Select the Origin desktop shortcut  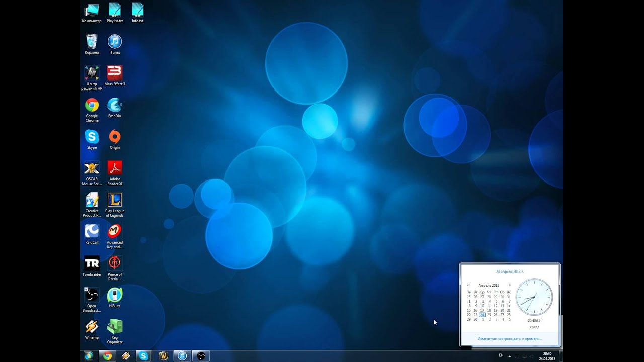[115, 139]
